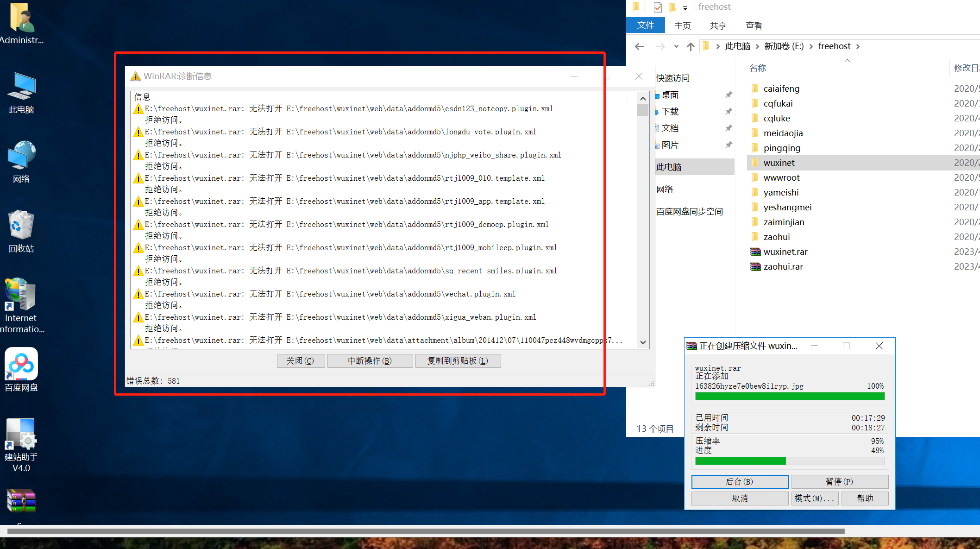Select 图片 in the navigation pane
This screenshot has width=980, height=549.
[670, 145]
